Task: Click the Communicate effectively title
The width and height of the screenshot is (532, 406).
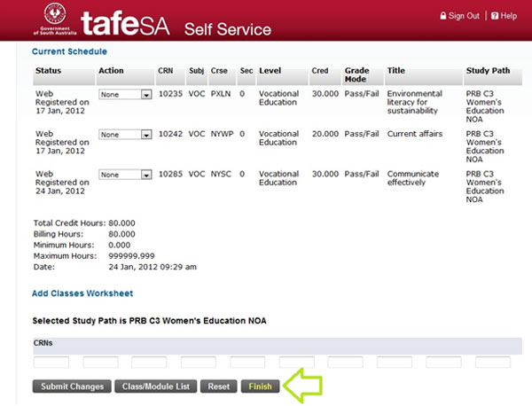Action: pos(413,178)
